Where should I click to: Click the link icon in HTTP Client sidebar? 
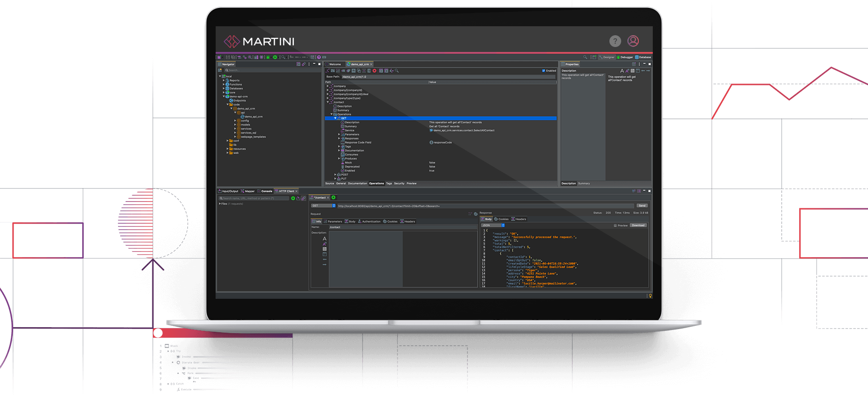[304, 198]
